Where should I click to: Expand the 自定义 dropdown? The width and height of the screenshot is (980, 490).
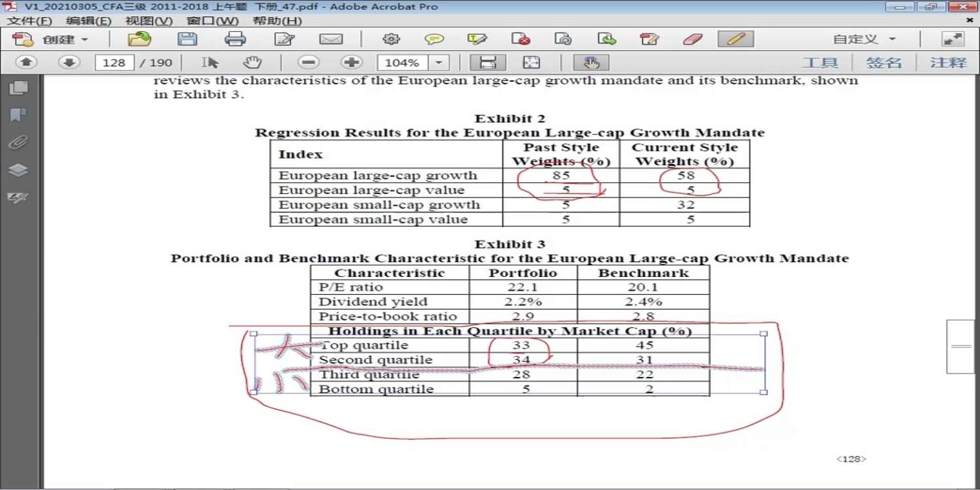click(x=892, y=40)
